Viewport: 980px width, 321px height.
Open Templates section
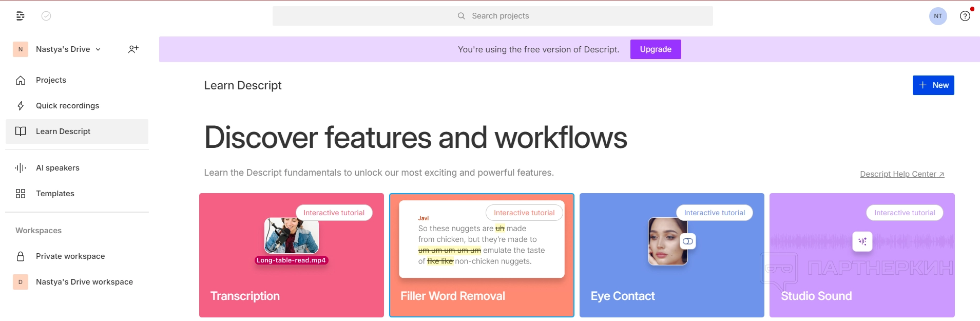77,194
